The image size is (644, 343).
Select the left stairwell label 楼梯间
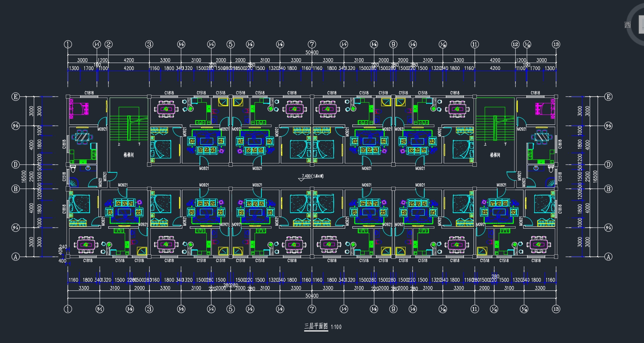point(129,155)
